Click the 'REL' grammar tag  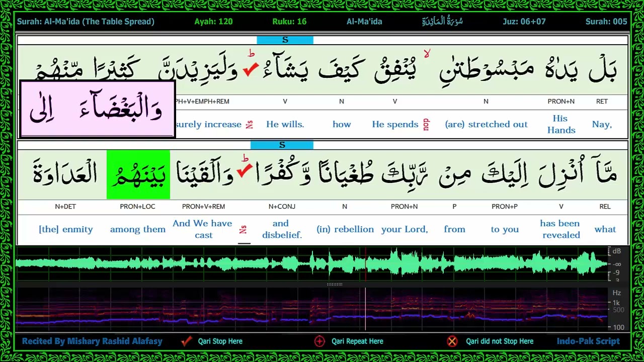coord(605,207)
